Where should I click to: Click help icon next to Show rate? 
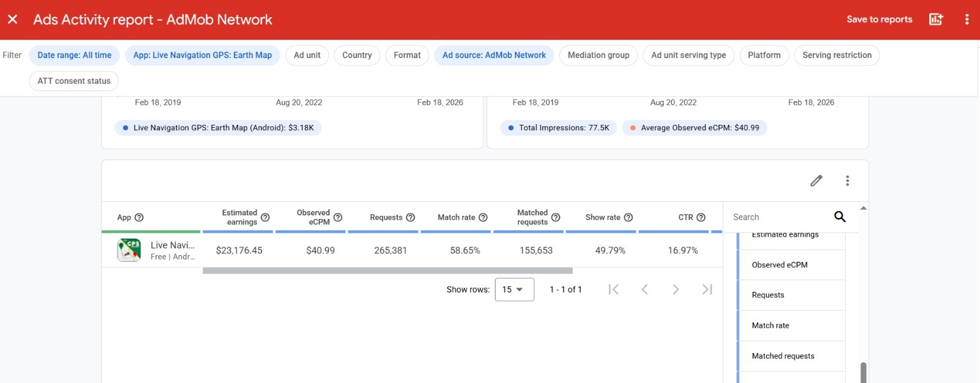(x=628, y=217)
